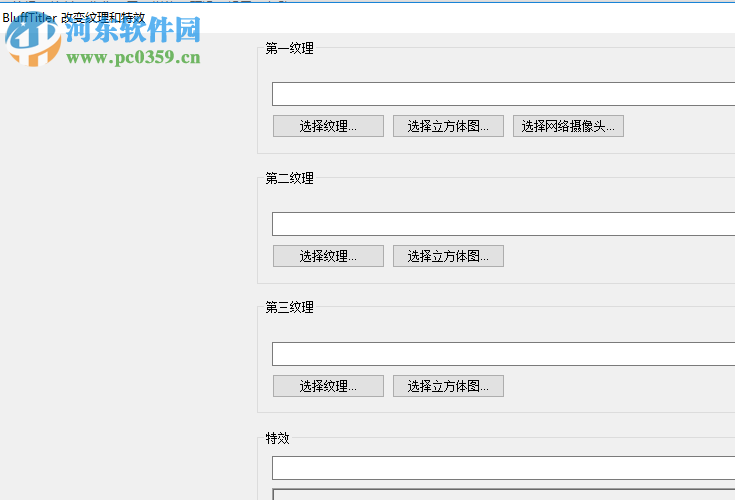The width and height of the screenshot is (735, 500).
Task: Click the first texture path input field
Action: point(503,94)
